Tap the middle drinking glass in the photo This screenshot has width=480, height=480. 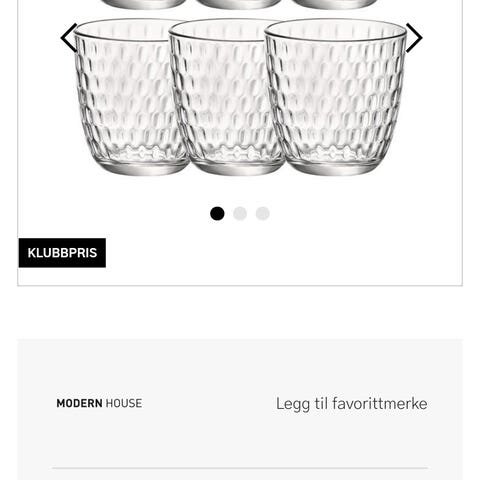[227, 97]
